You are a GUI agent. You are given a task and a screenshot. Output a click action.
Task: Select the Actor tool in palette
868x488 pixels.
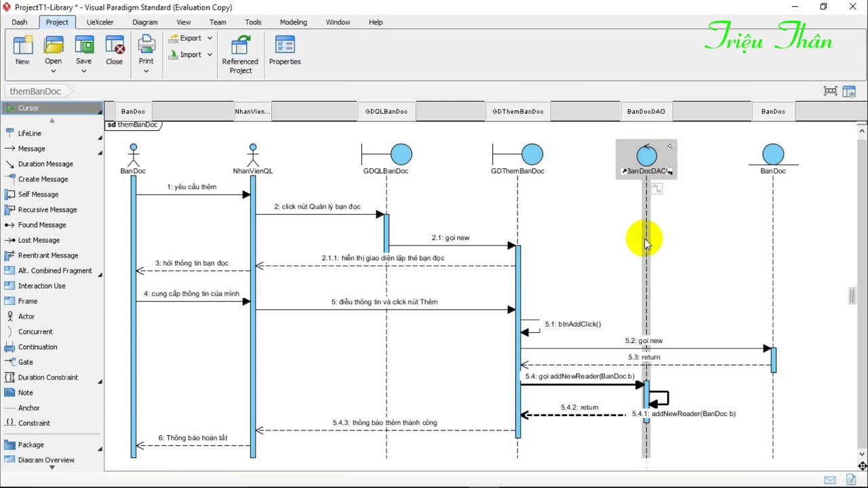coord(26,317)
